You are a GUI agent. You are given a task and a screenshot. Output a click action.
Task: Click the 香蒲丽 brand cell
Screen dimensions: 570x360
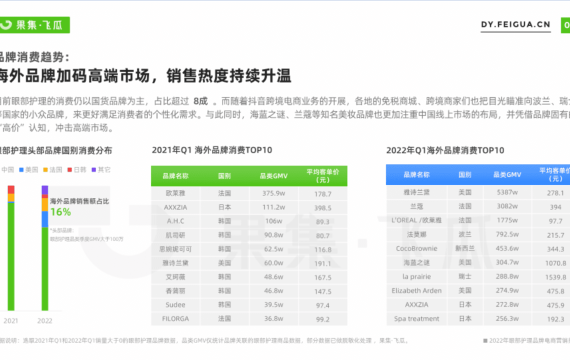pos(175,291)
